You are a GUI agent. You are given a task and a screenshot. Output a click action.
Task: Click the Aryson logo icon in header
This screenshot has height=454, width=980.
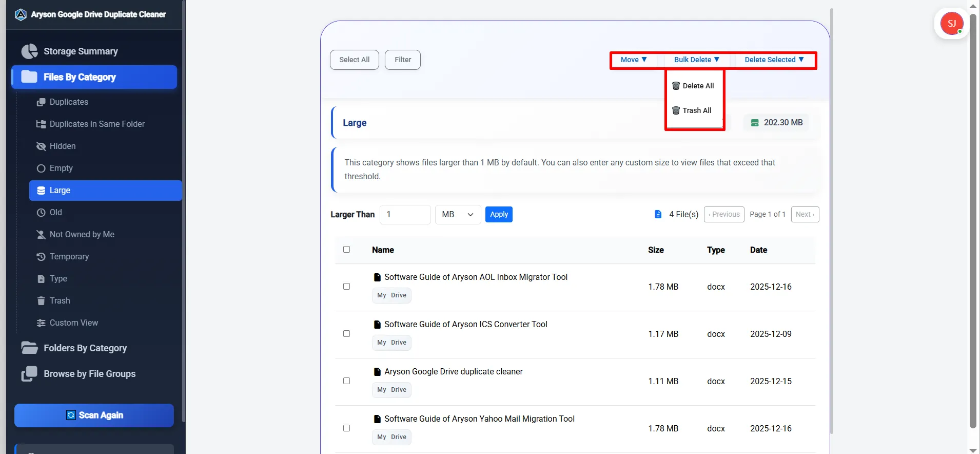(21, 14)
